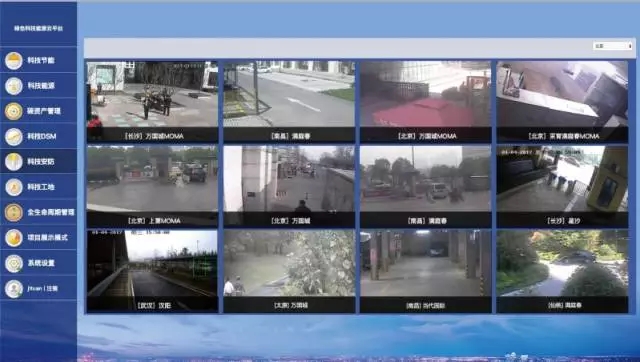Screen dimensions: 640x362
Task: Open the 全生命周期管理 icon
Action: click(x=13, y=213)
